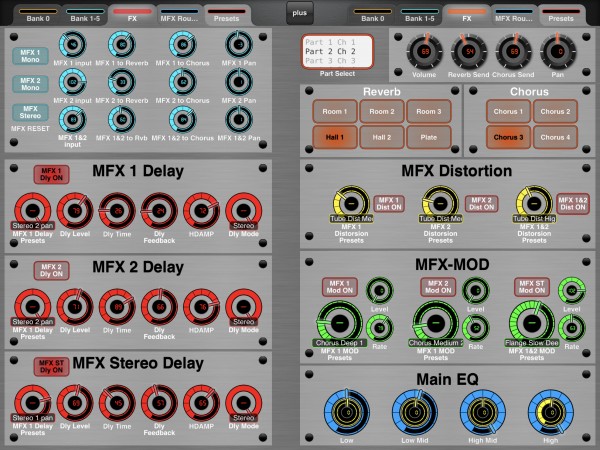Open Stereo 1 pan preset in MFX Stereo Delay

click(x=33, y=403)
